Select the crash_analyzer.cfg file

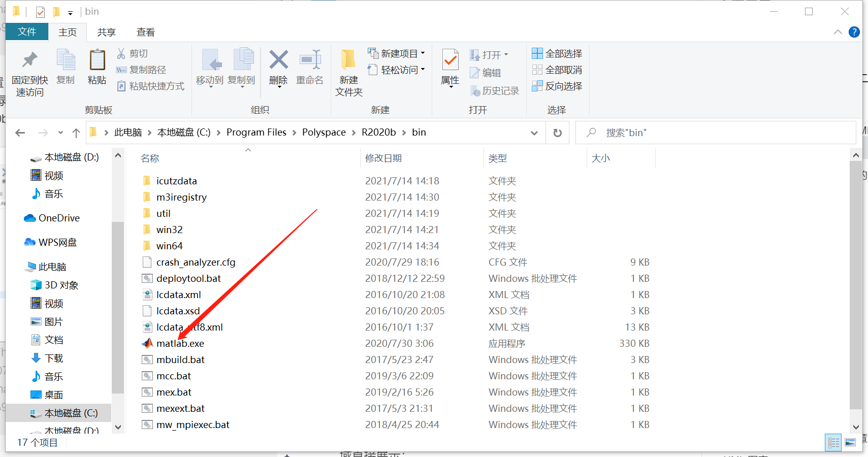click(x=196, y=262)
